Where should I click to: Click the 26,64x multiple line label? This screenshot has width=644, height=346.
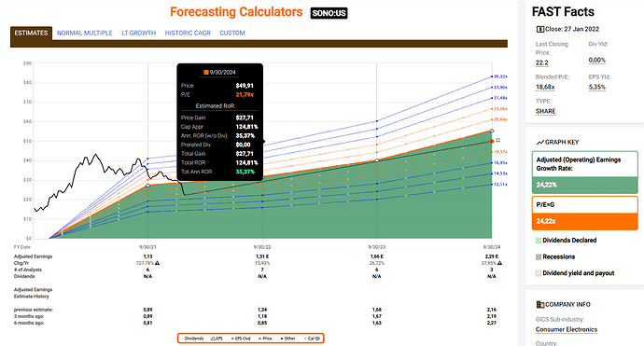pos(500,119)
